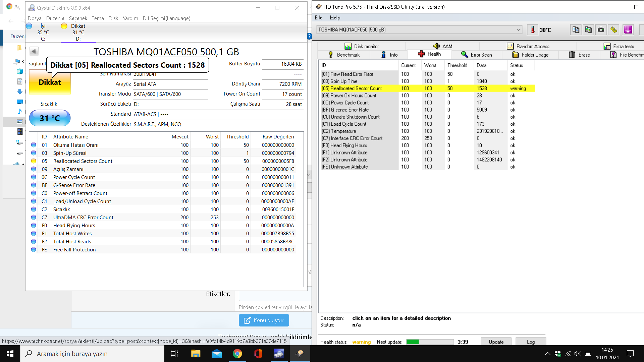Open the Dil Seçimi(Language) menu
The width and height of the screenshot is (644, 362).
coord(166,18)
